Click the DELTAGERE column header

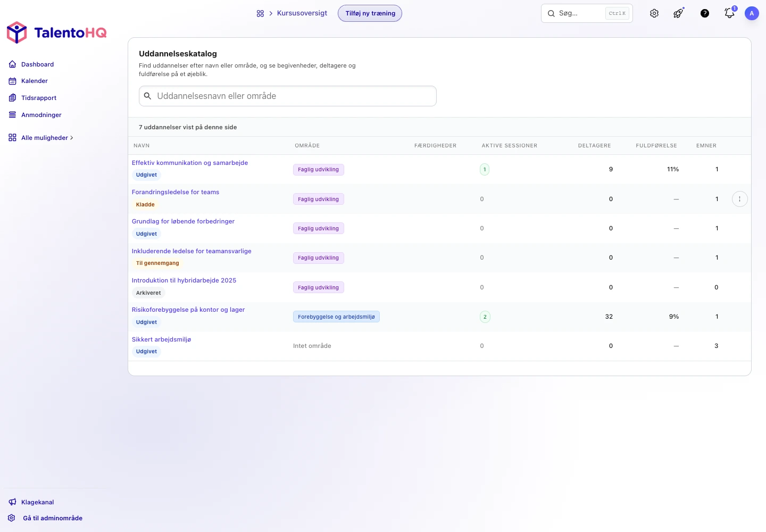(595, 146)
